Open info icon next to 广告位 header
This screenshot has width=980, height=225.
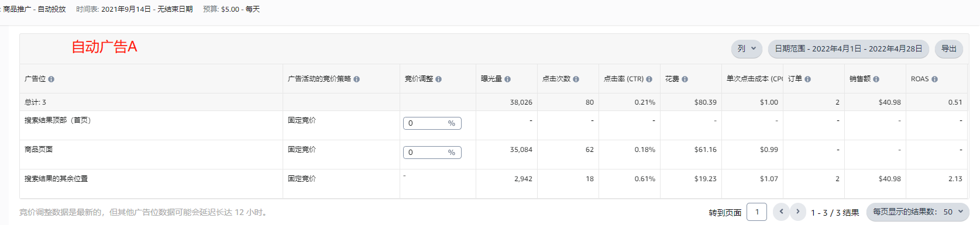pos(51,79)
